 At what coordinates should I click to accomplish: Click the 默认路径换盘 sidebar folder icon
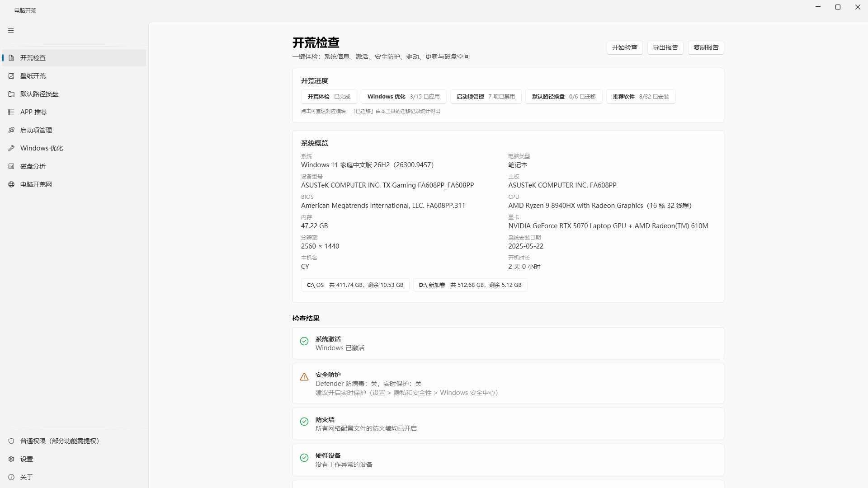tap(11, 94)
